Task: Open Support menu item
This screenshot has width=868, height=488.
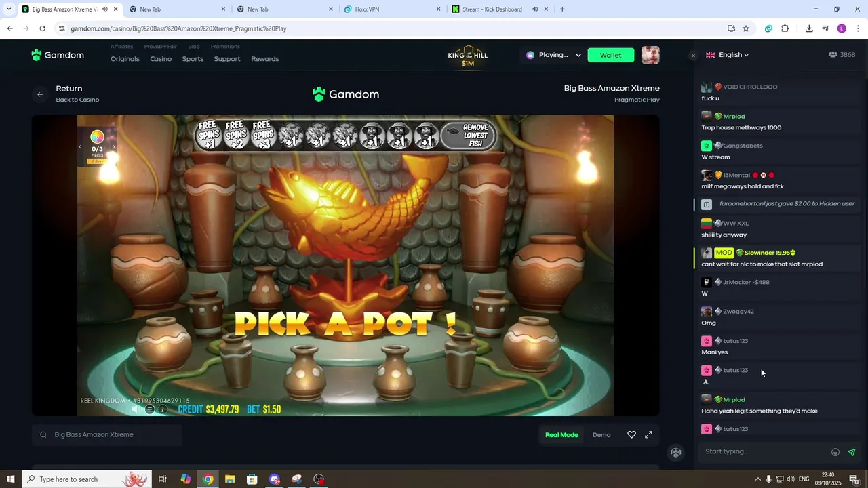Action: 227,59
